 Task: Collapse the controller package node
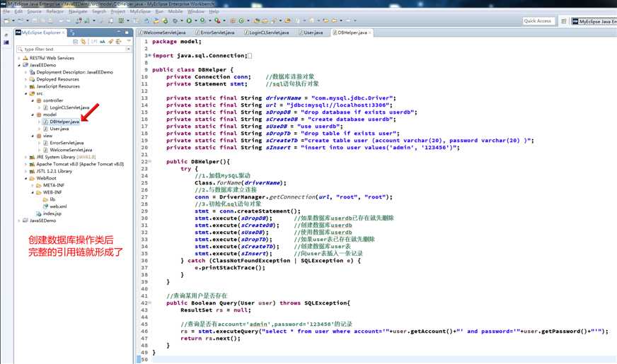point(33,100)
